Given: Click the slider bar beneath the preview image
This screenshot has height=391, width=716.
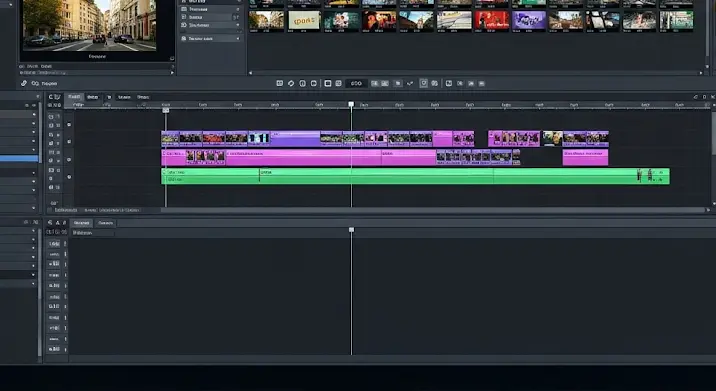Looking at the screenshot, I should coord(96,72).
